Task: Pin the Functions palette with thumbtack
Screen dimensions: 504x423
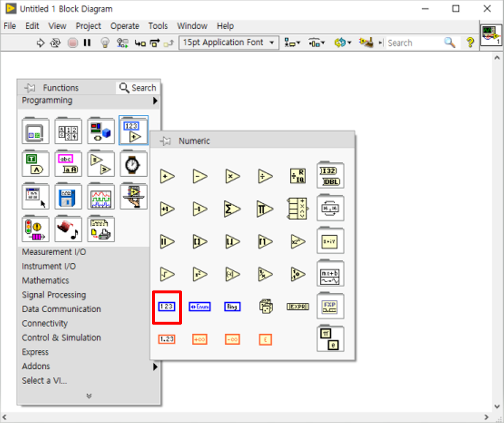Action: 30,88
